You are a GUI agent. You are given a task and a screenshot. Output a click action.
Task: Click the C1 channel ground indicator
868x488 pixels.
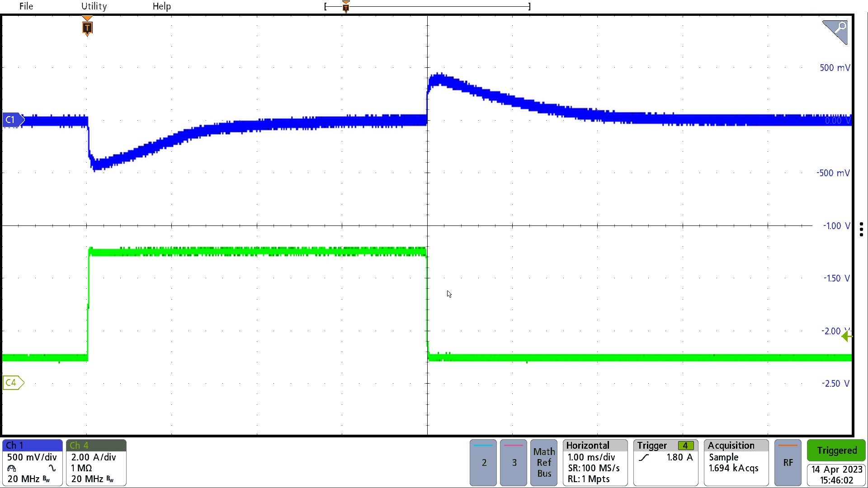13,120
